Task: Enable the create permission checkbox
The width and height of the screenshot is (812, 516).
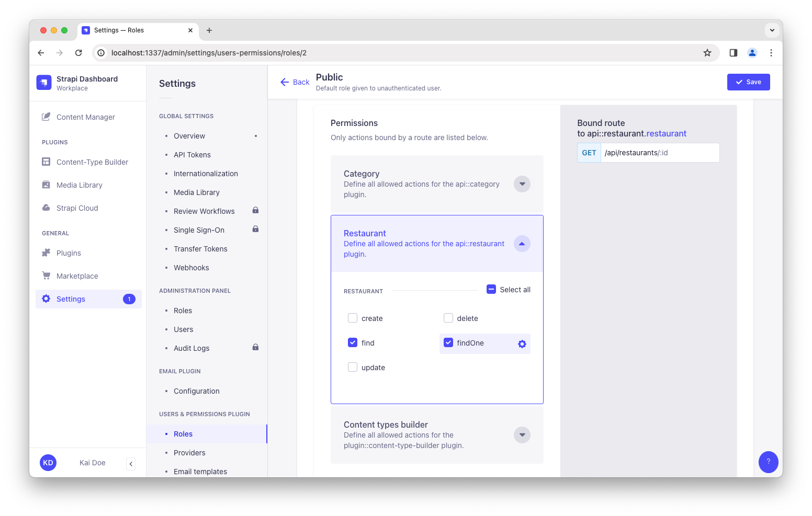Action: pyautogui.click(x=353, y=318)
